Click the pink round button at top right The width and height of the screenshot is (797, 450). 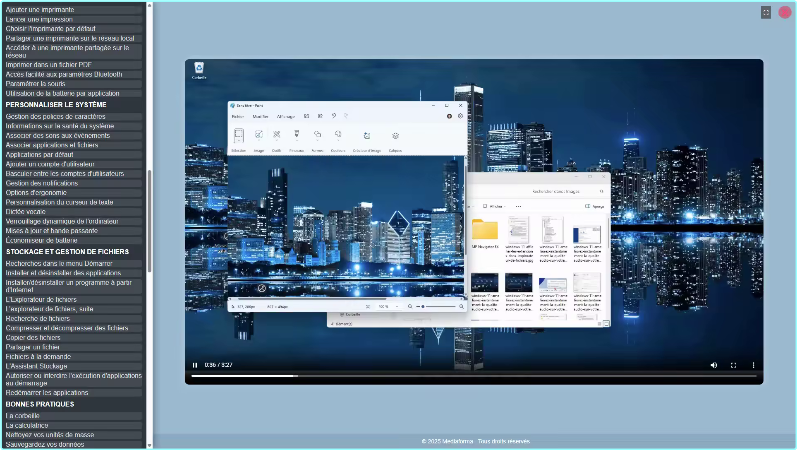785,12
